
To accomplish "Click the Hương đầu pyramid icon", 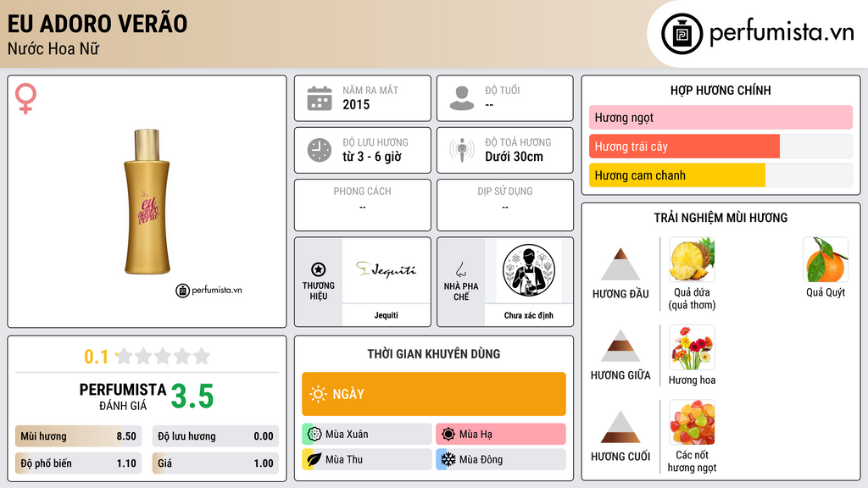I will tap(620, 264).
